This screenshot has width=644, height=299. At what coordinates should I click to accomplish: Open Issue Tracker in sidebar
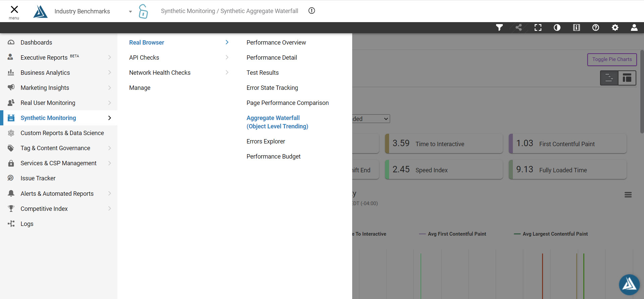[38, 178]
